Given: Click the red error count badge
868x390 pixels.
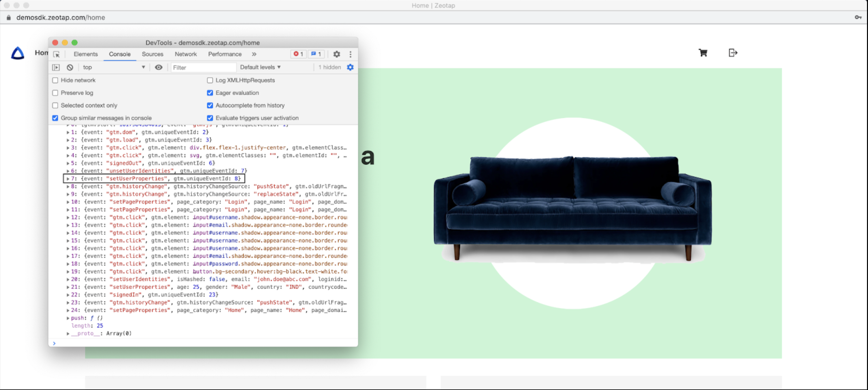Looking at the screenshot, I should 298,54.
